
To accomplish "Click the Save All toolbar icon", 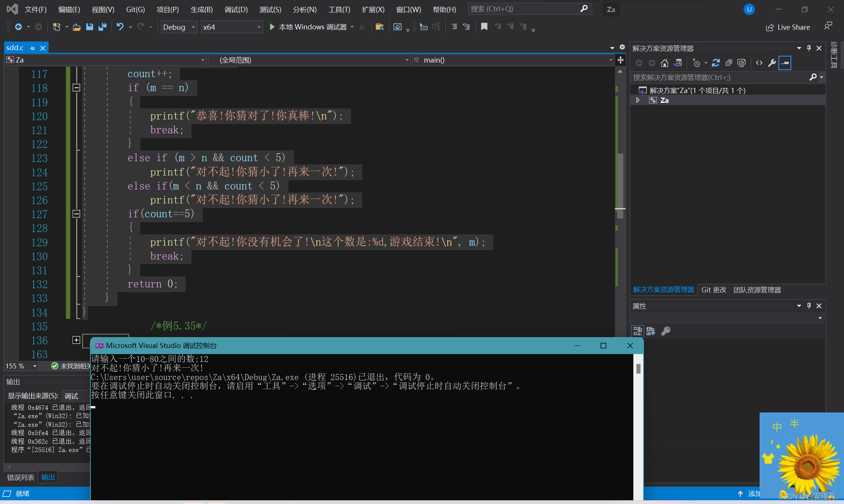I will click(102, 27).
